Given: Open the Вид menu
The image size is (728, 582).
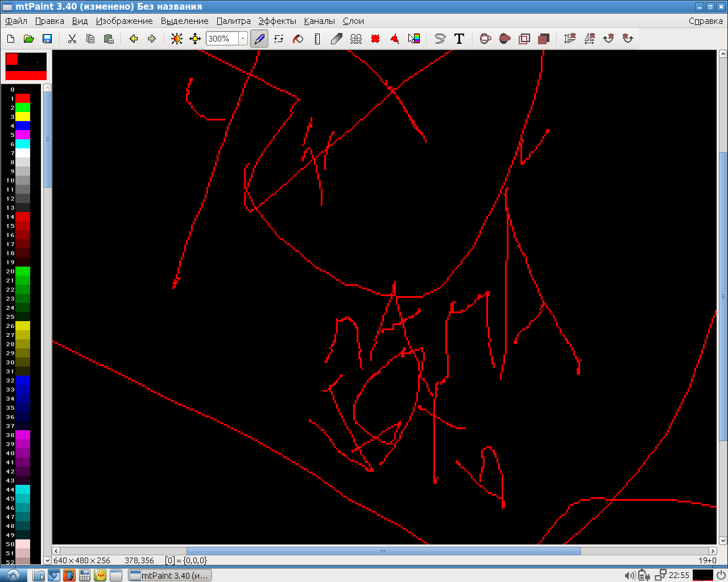Looking at the screenshot, I should (x=80, y=21).
